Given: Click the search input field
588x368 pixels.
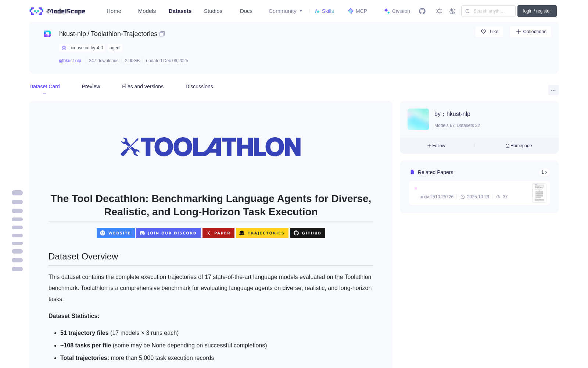Looking at the screenshot, I should tap(488, 11).
